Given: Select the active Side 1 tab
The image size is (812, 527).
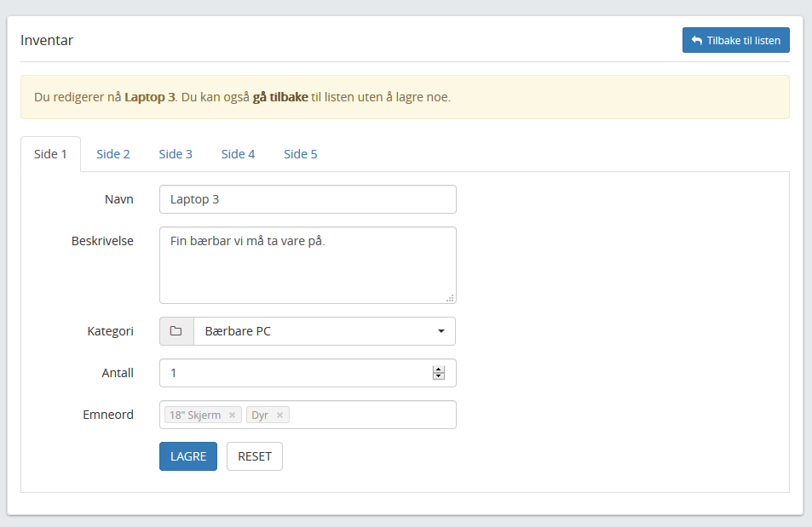Looking at the screenshot, I should coord(50,154).
